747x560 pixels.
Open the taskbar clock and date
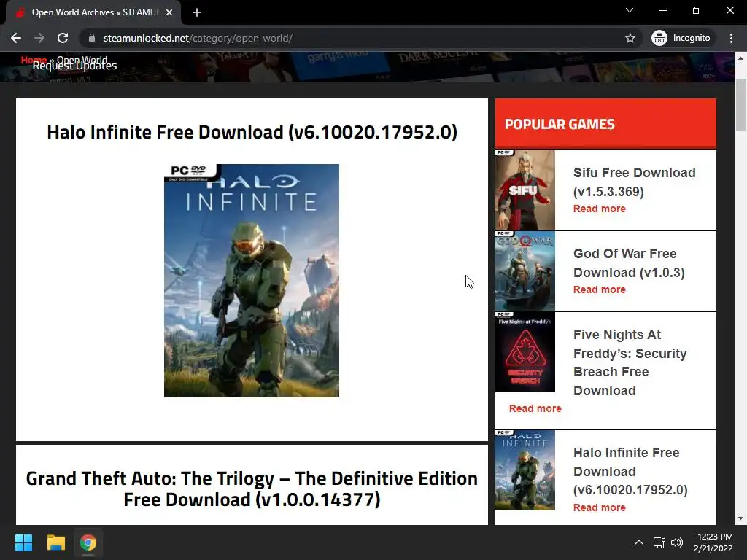[x=713, y=542]
